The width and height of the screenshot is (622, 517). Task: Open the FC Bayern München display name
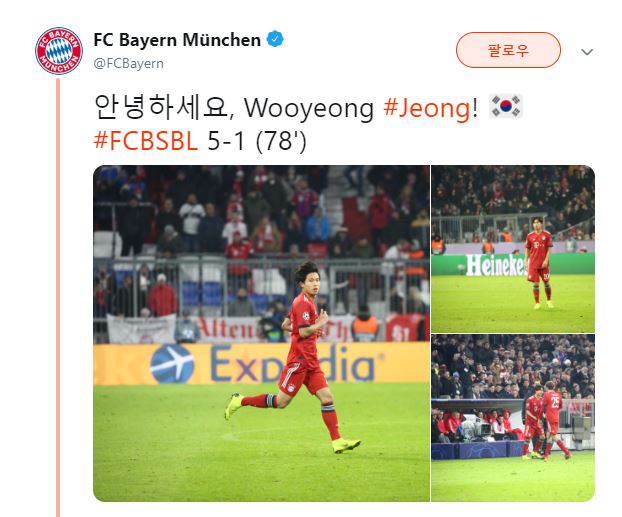[177, 40]
